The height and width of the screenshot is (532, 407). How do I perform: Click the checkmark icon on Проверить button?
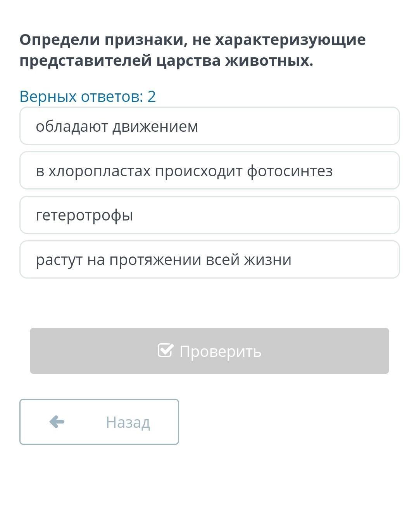pyautogui.click(x=166, y=350)
